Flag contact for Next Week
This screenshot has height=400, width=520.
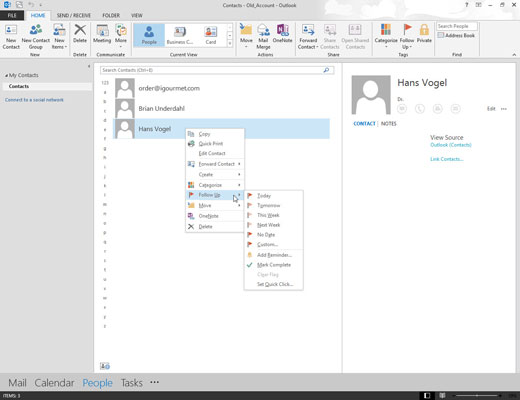pos(274,225)
